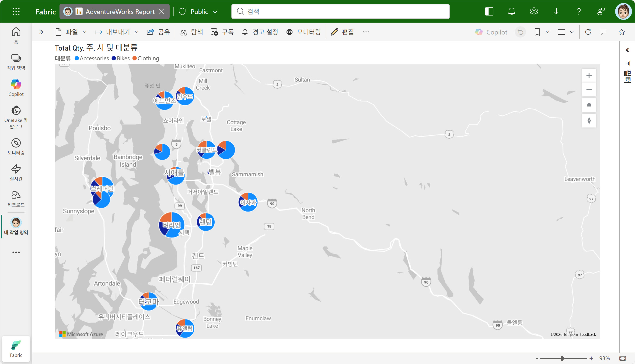Open the bookmark dropdown arrow
Viewport: 635px width, 364px height.
click(547, 32)
